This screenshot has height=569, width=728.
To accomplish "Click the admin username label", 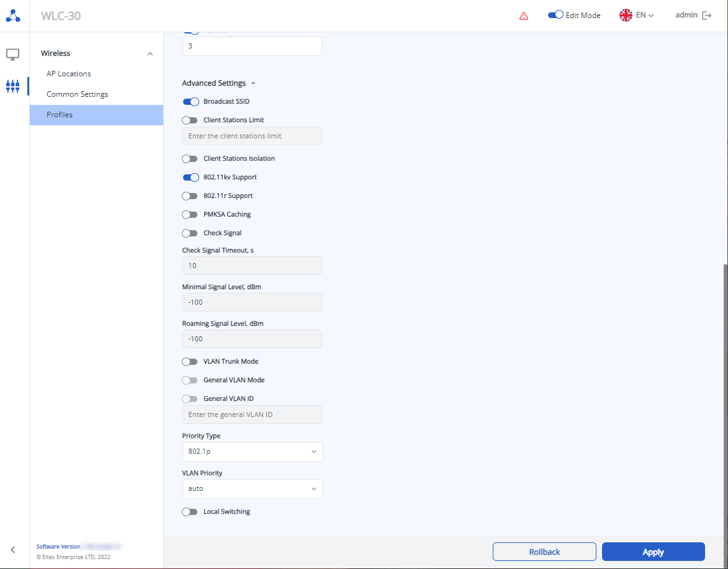I will (x=686, y=15).
